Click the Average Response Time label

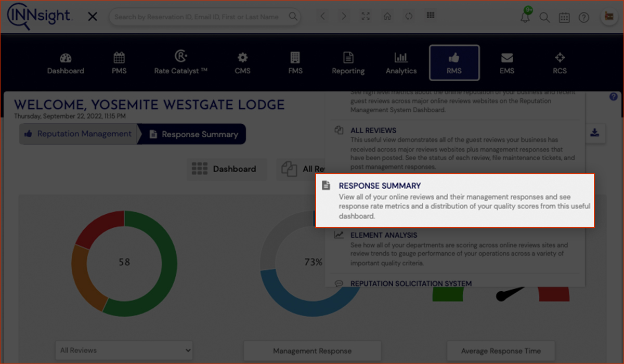point(501,351)
